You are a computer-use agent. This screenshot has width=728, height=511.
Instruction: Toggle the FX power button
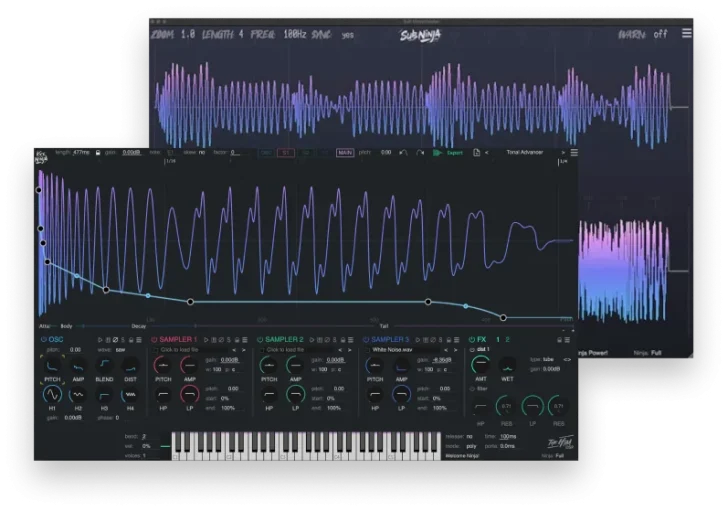click(470, 340)
